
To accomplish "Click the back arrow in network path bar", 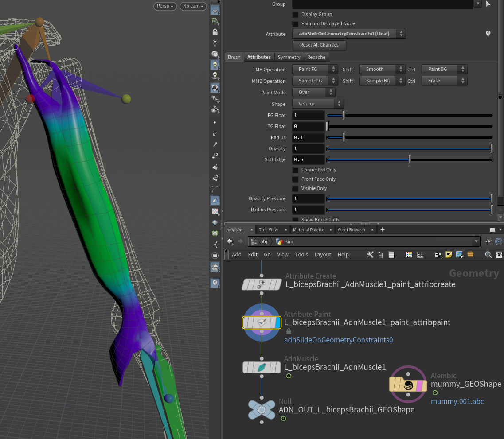I will [x=230, y=241].
